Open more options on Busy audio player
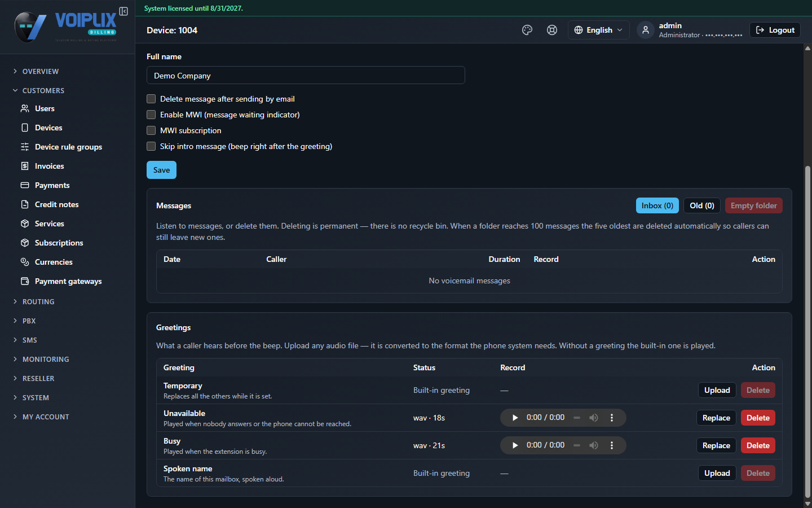Image resolution: width=812 pixels, height=508 pixels. 612,445
